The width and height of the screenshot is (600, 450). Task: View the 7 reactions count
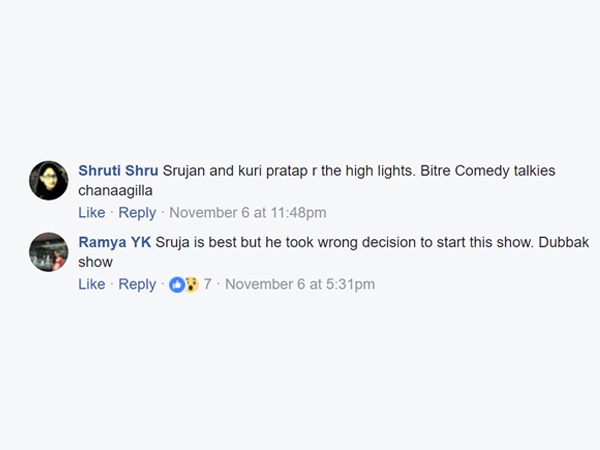[x=207, y=284]
